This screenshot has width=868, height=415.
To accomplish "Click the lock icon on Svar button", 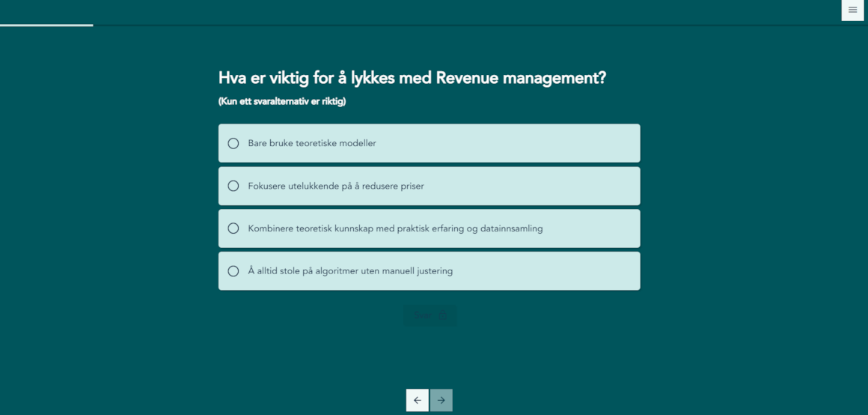I will [x=441, y=316].
